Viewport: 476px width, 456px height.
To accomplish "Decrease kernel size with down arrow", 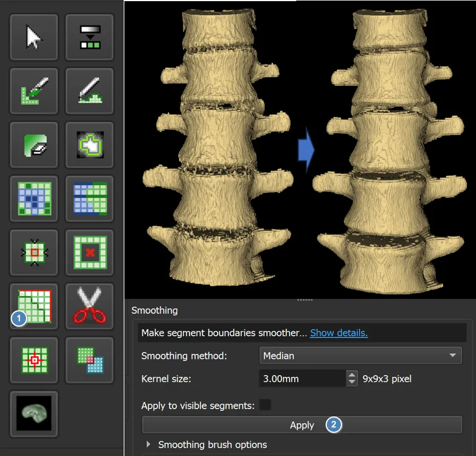I will [x=352, y=382].
